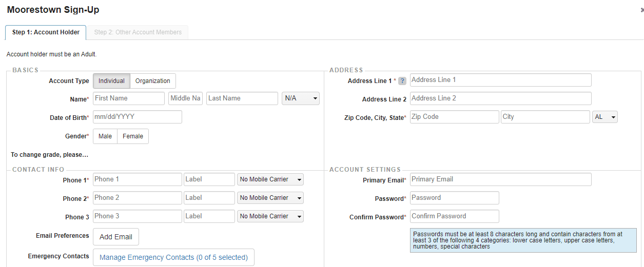Click the Confirm Password field

455,216
